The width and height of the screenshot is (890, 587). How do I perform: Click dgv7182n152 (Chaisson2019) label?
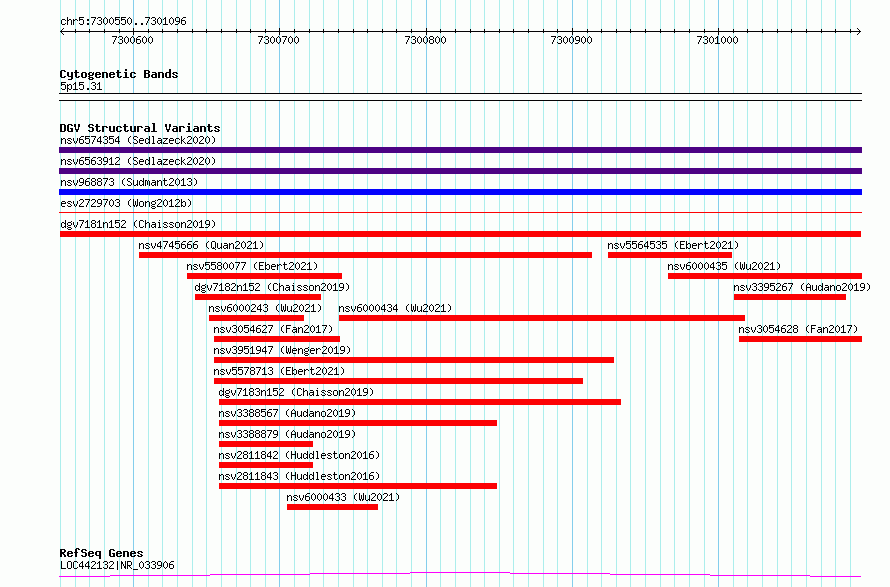[272, 287]
